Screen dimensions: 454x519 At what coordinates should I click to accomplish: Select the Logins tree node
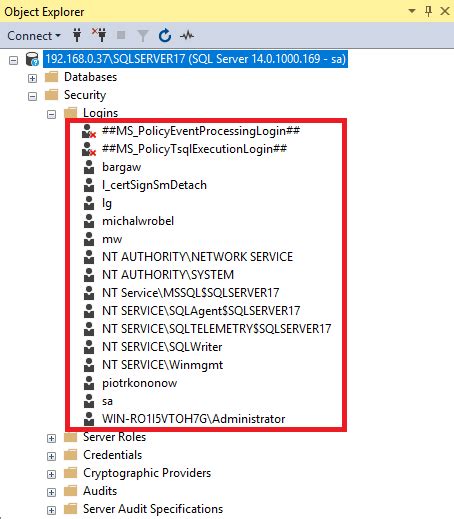[100, 113]
